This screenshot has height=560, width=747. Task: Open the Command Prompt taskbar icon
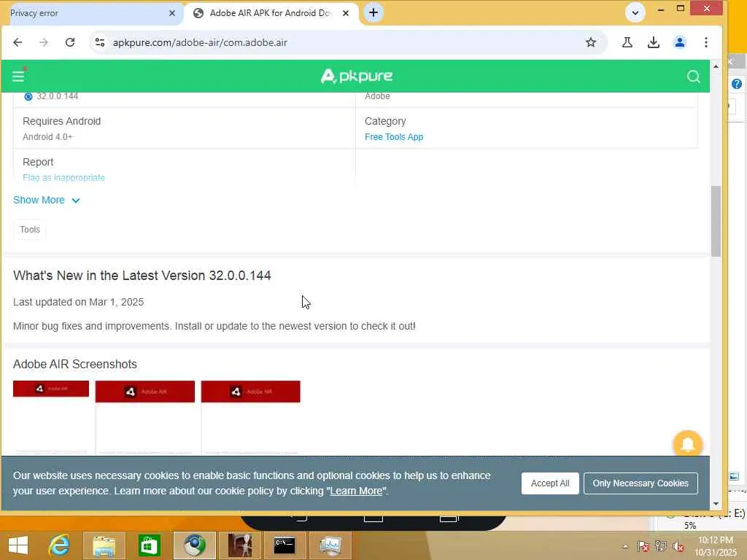(x=285, y=545)
